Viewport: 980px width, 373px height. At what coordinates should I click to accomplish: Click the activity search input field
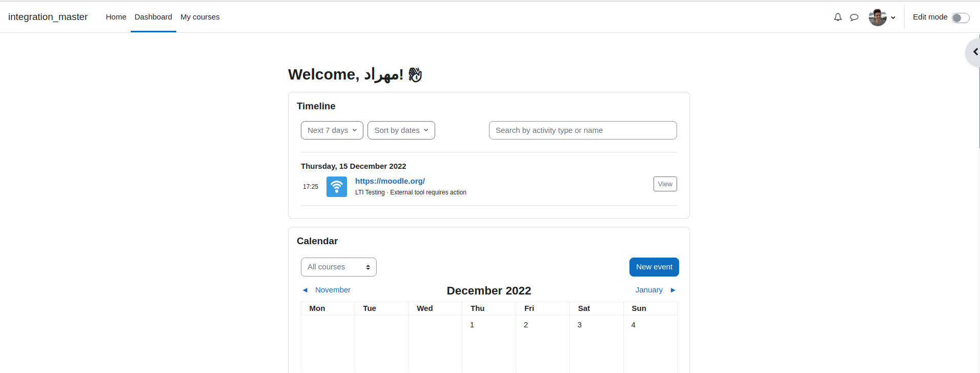pos(583,130)
